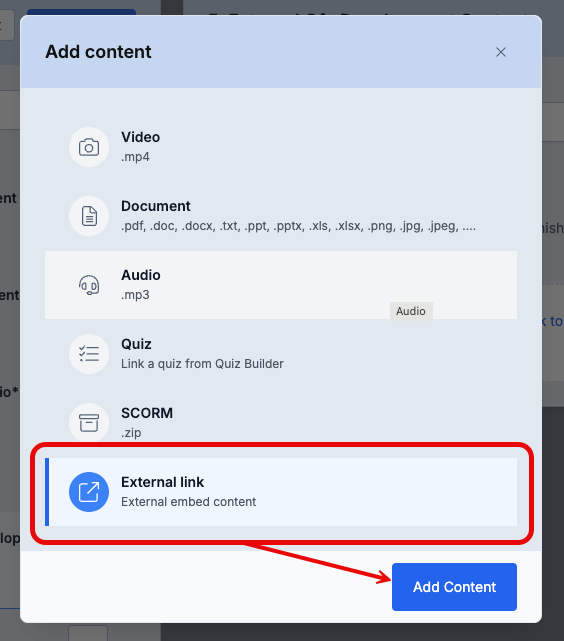Click the Video camera icon

(89, 147)
